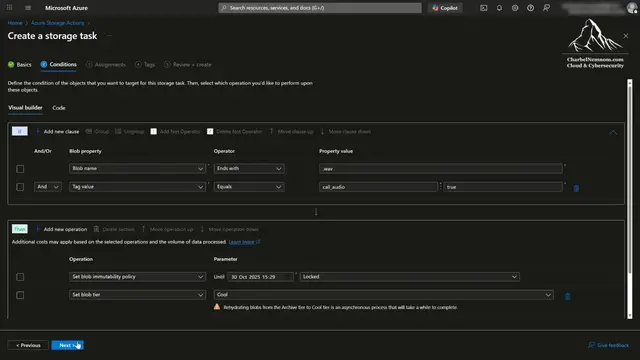Click the Previous button
Screen dimensions: 640x360
tap(28, 345)
